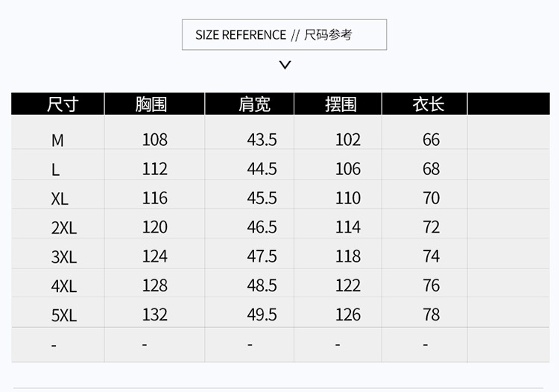Select shoulder width value 45.5
The width and height of the screenshot is (559, 392).
pyautogui.click(x=262, y=198)
